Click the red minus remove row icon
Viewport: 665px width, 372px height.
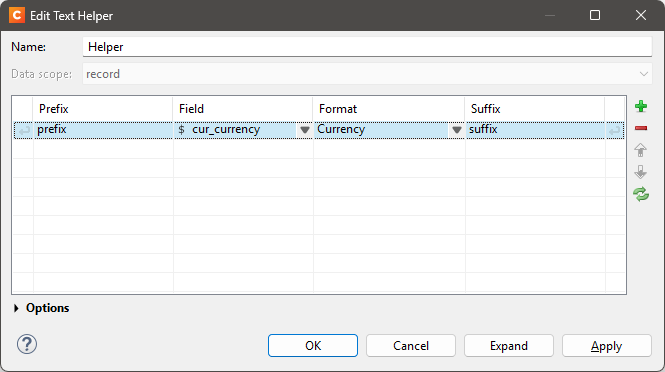click(x=641, y=128)
